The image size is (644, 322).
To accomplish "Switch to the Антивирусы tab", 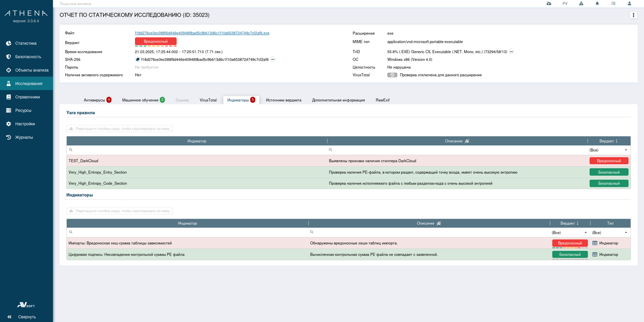I will click(x=94, y=100).
